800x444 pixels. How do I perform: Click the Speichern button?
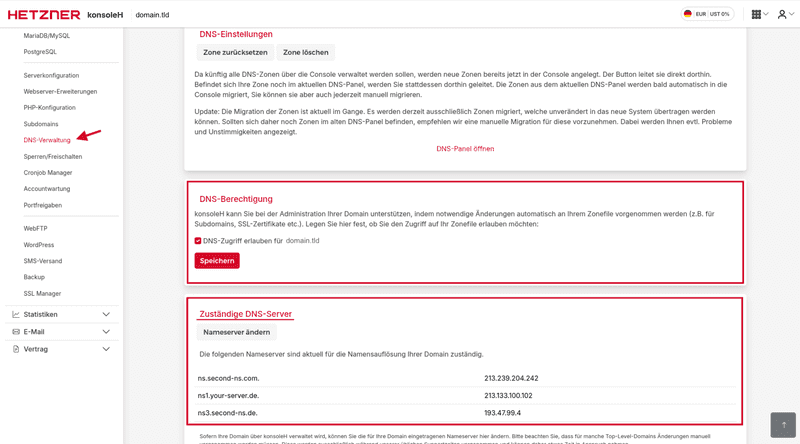pos(217,261)
